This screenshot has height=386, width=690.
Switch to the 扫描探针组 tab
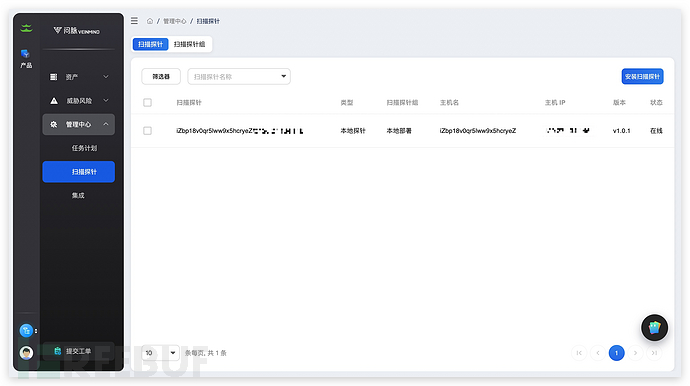pyautogui.click(x=189, y=44)
